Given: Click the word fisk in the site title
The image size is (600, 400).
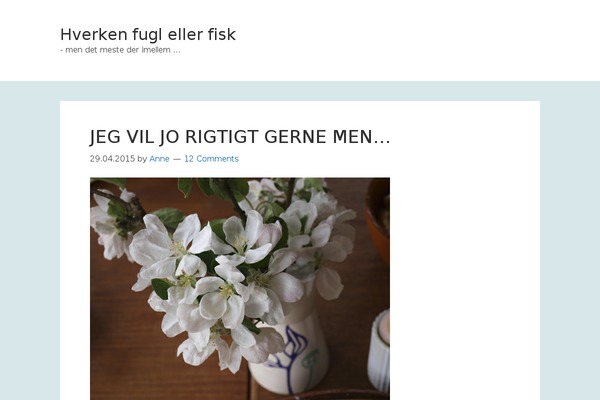Looking at the screenshot, I should pyautogui.click(x=222, y=34).
